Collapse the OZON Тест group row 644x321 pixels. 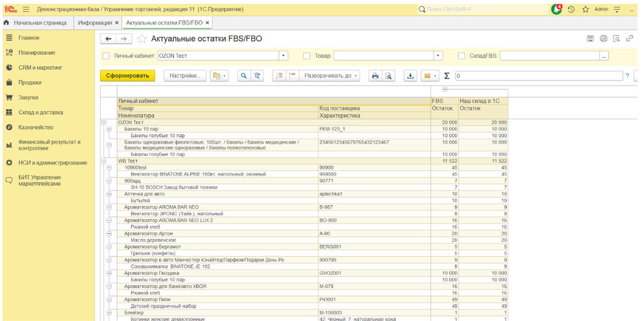tap(103, 122)
